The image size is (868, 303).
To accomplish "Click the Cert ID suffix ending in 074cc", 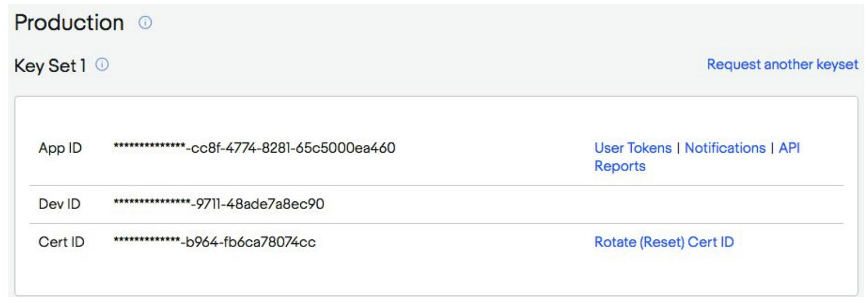I will (250, 242).
